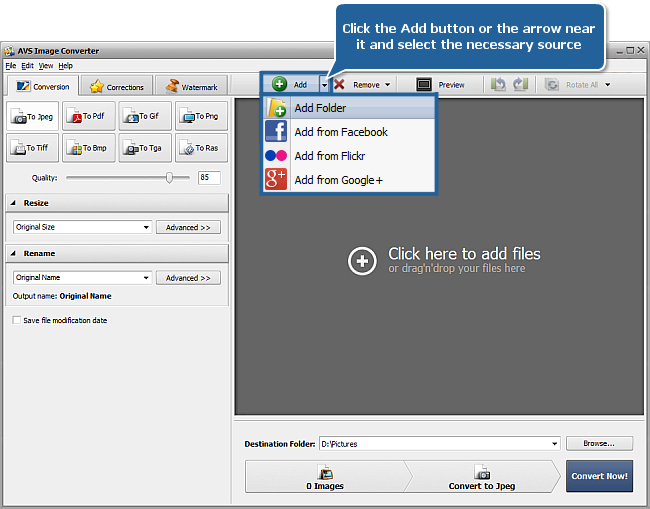Open the View menu
This screenshot has height=509, width=650.
(x=46, y=65)
